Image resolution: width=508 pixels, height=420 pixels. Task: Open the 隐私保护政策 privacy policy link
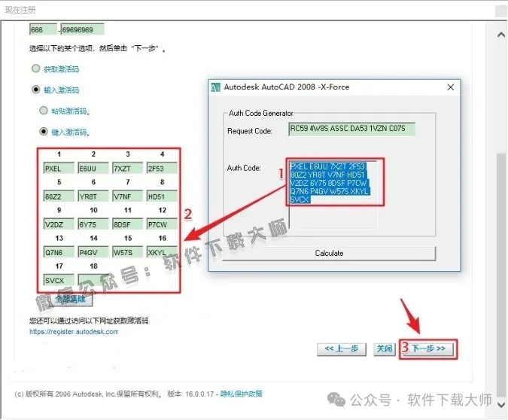pos(242,394)
